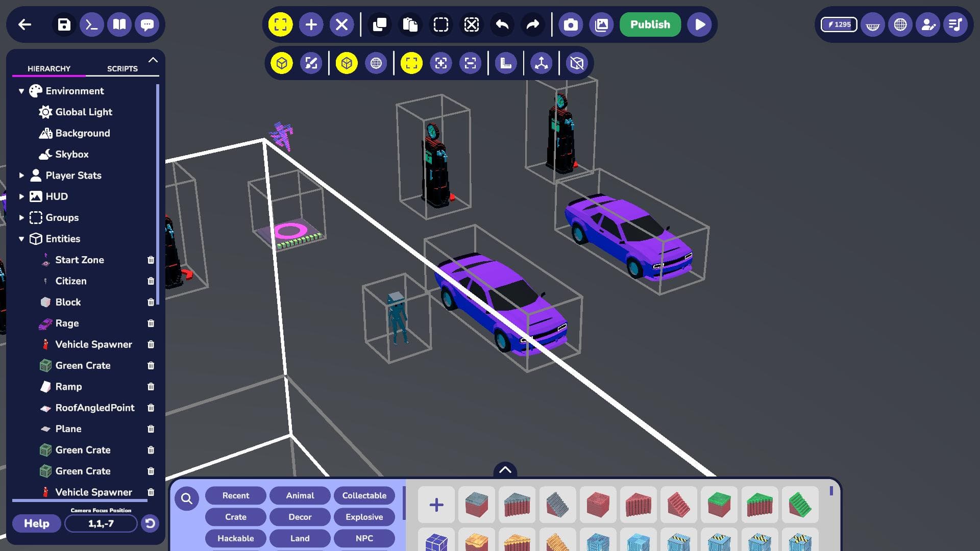Toggle the globe world mode button
The width and height of the screenshot is (980, 551).
376,63
